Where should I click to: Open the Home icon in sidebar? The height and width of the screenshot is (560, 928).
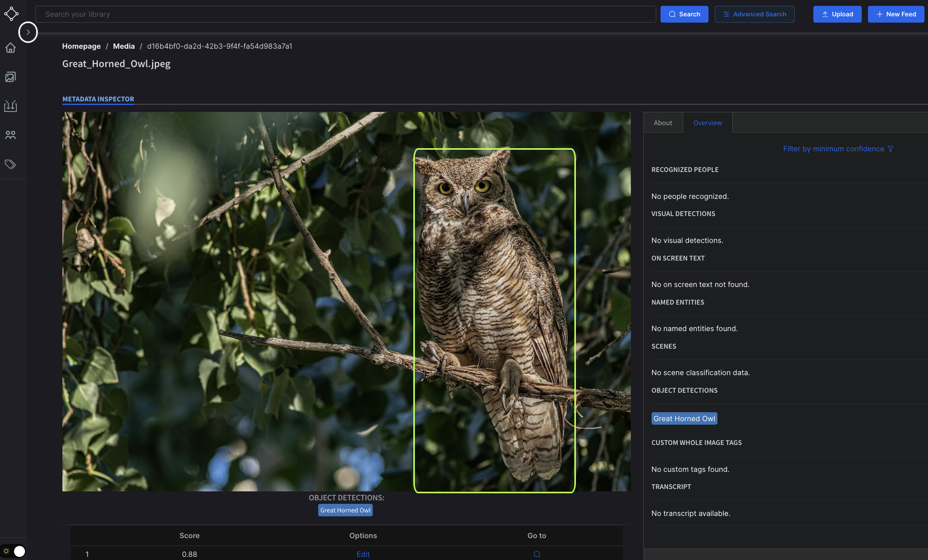pyautogui.click(x=11, y=48)
